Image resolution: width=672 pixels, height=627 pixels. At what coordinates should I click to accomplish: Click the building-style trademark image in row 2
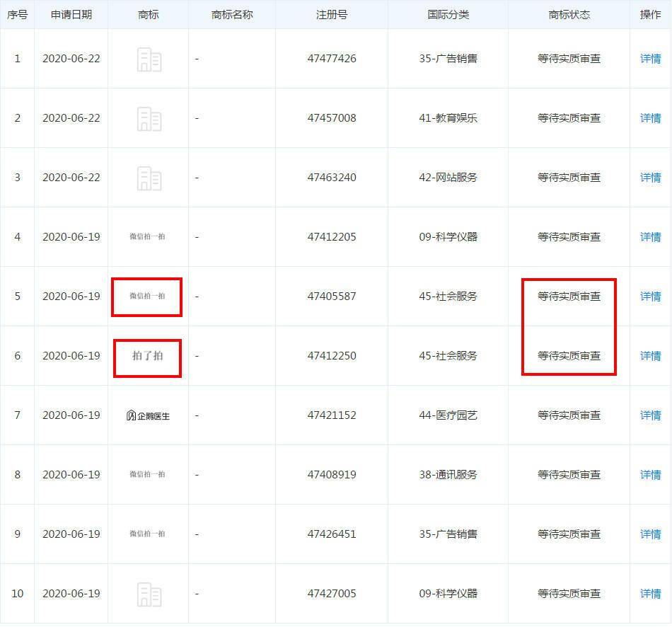(148, 118)
